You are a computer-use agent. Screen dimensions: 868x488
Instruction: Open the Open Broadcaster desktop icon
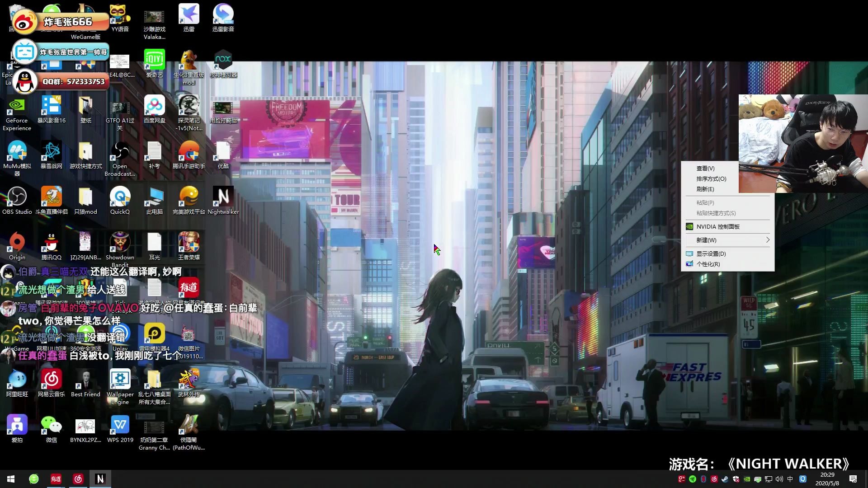point(120,159)
